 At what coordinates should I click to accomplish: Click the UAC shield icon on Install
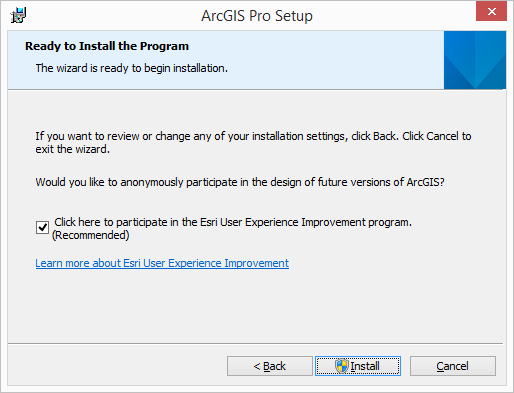(342, 366)
